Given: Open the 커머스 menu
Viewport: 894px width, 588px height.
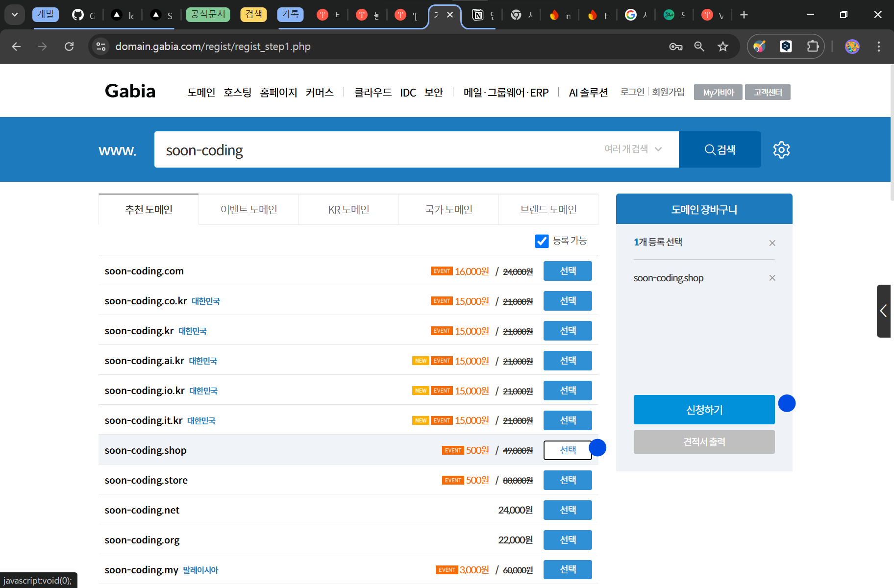Looking at the screenshot, I should pyautogui.click(x=319, y=92).
